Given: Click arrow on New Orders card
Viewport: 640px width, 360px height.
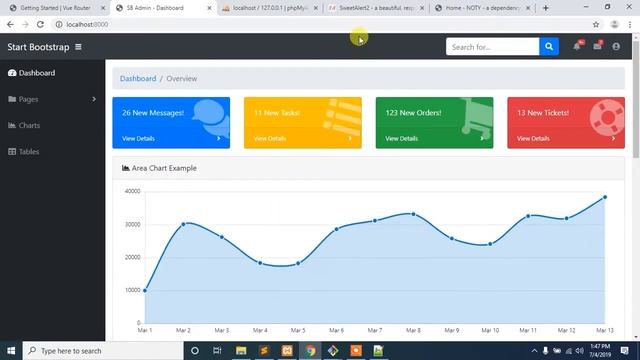Looking at the screenshot, I should tap(482, 138).
